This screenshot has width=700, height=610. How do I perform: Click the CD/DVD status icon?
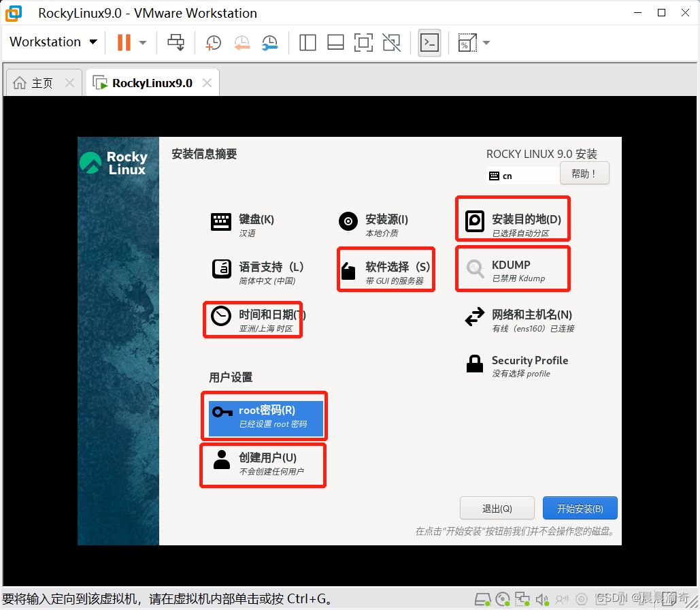click(x=503, y=599)
